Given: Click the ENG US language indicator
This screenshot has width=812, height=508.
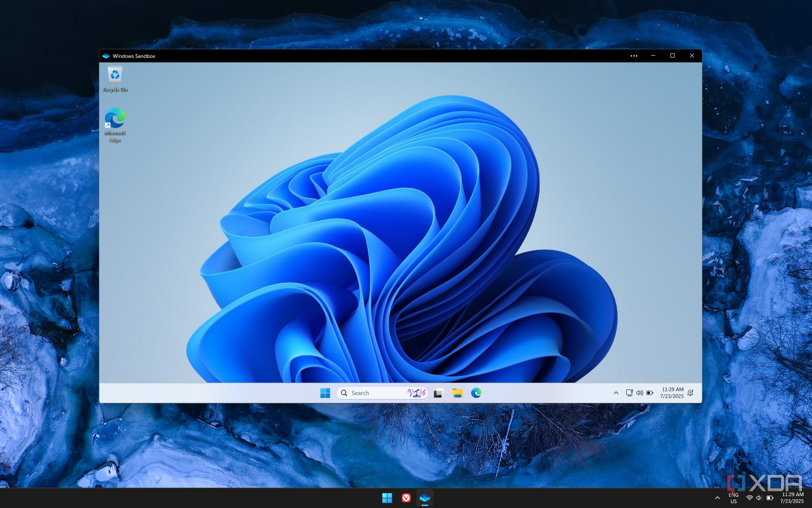Looking at the screenshot, I should 734,498.
